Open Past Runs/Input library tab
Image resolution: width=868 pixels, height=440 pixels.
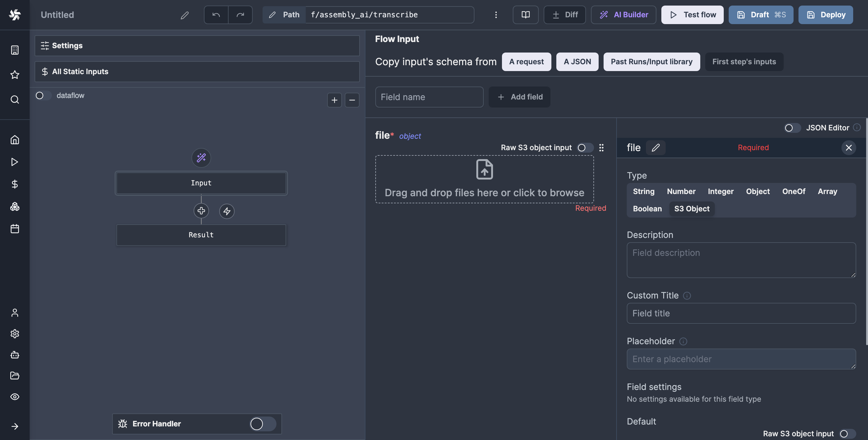[651, 61]
